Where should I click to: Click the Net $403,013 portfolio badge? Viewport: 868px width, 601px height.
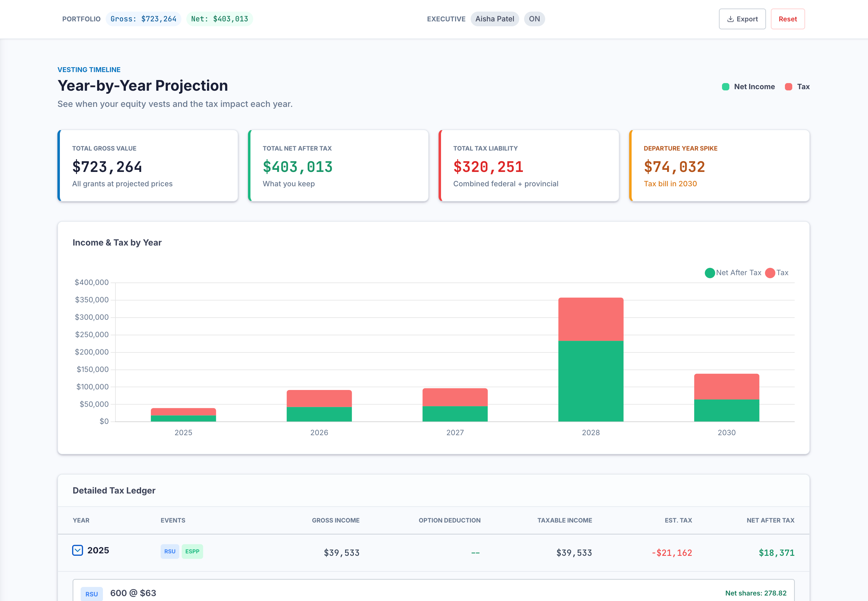tap(220, 19)
